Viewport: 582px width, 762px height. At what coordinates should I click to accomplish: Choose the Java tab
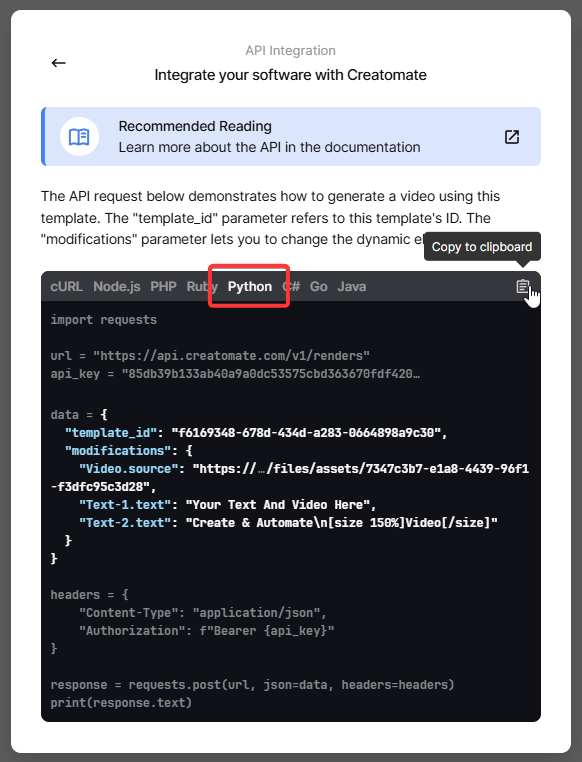pyautogui.click(x=352, y=286)
